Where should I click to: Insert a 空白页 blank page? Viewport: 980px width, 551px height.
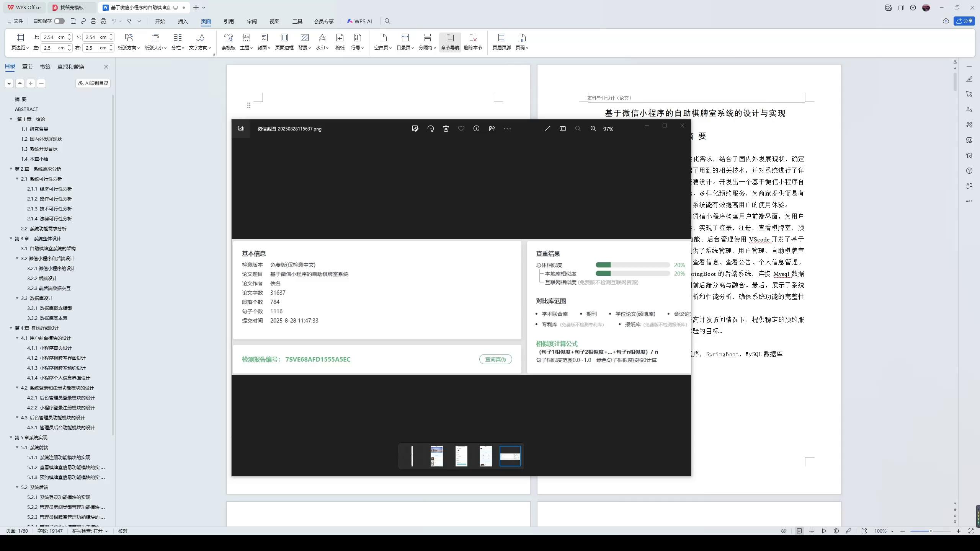tap(382, 41)
